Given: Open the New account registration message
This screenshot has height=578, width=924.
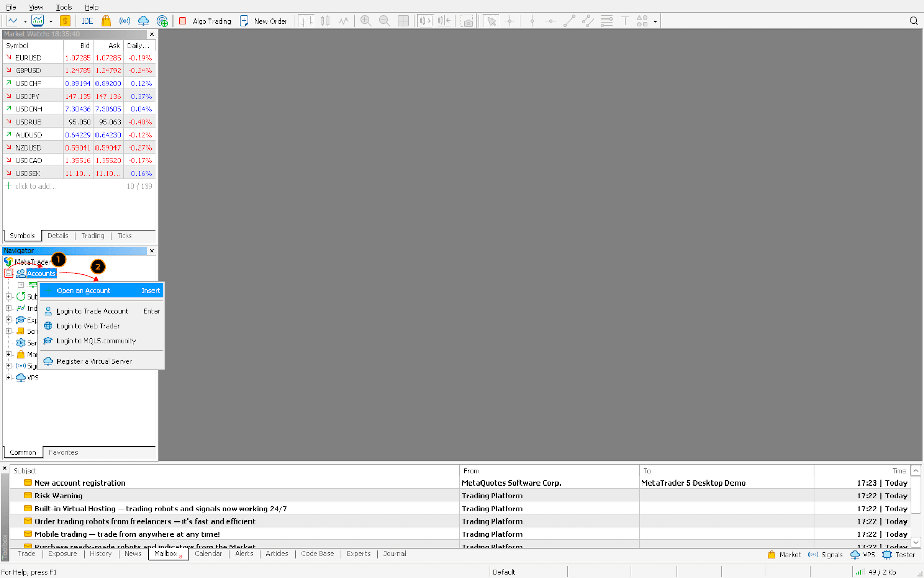Looking at the screenshot, I should point(80,483).
